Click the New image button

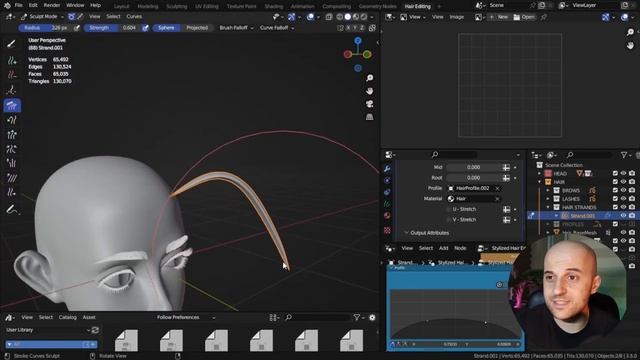coord(499,17)
